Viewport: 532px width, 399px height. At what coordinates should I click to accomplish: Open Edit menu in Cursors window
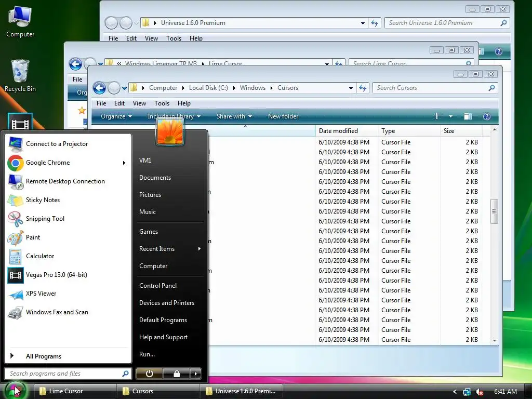119,103
